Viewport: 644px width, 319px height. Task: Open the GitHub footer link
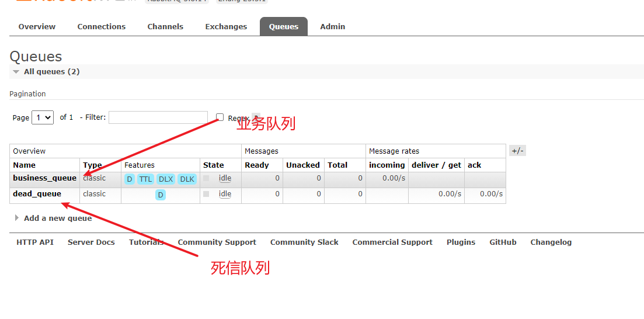(503, 242)
